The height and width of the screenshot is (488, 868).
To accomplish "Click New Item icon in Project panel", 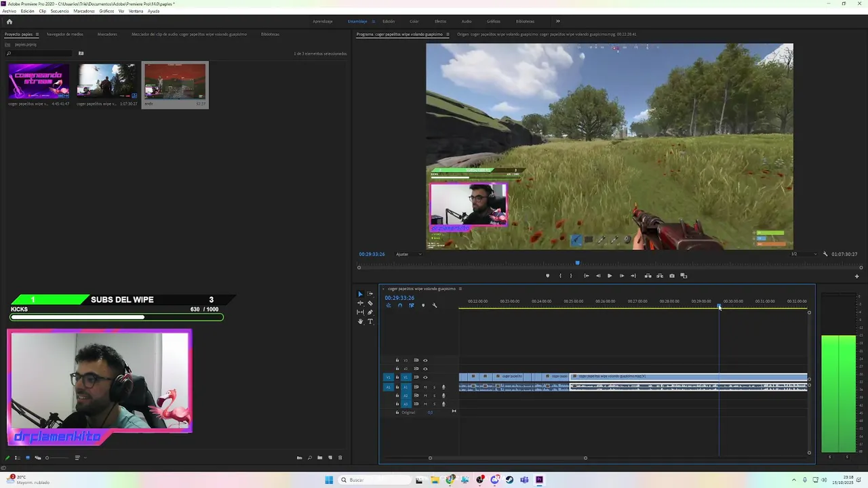I will pos(330,457).
